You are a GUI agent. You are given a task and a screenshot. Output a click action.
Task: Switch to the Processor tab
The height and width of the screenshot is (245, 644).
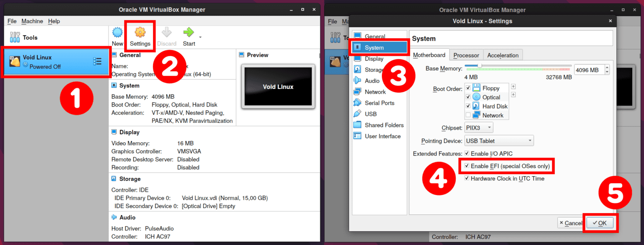(466, 55)
